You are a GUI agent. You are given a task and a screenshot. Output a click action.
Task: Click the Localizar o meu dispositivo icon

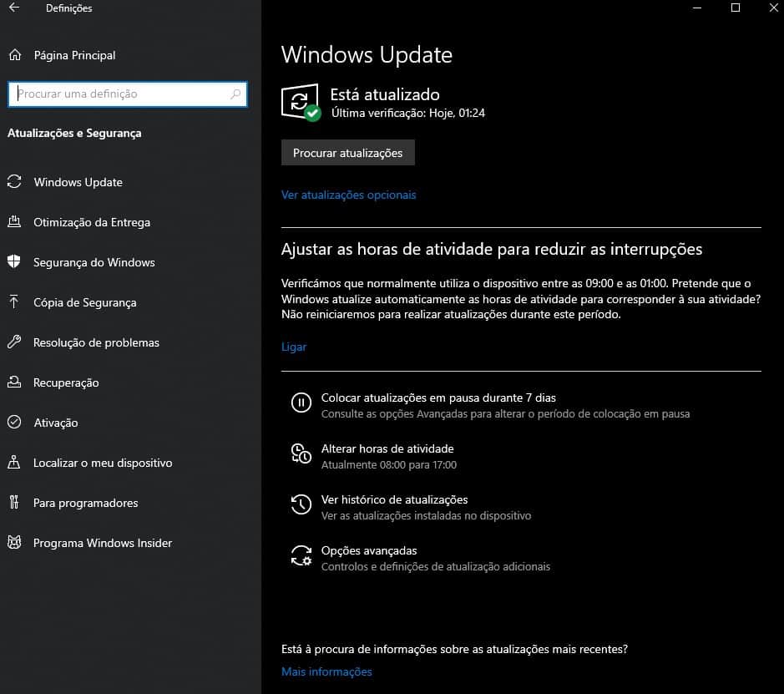click(x=14, y=462)
